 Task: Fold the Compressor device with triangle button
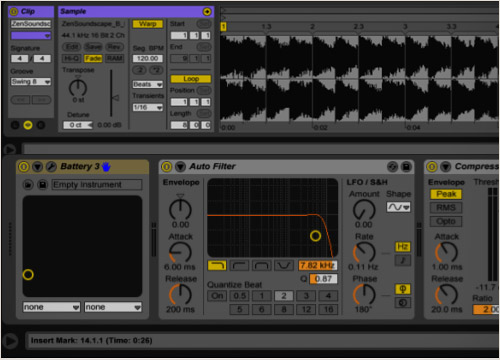[446, 166]
